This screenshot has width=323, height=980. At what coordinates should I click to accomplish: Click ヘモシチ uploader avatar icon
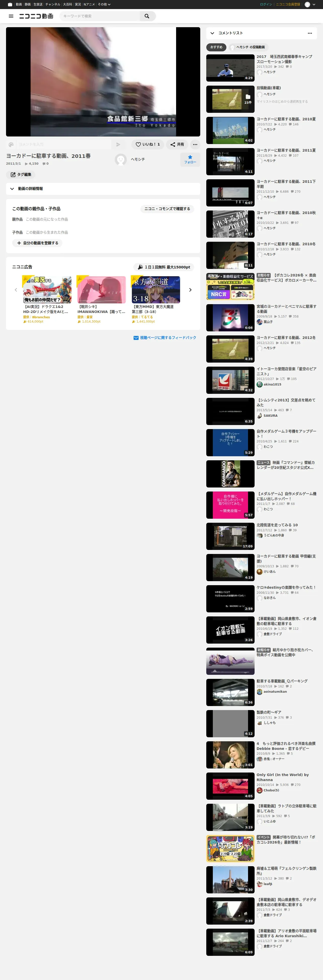(x=121, y=159)
